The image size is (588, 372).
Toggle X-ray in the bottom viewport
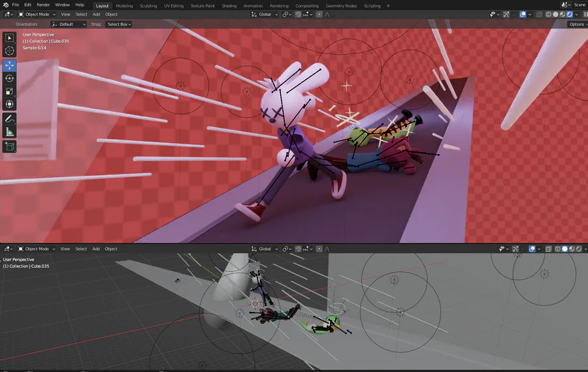(548, 249)
